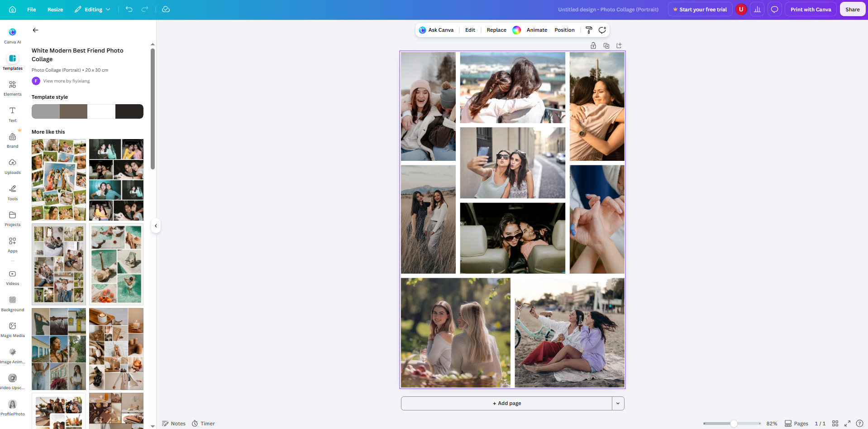Click the Share button
Viewport: 868px width, 429px height.
tap(853, 10)
